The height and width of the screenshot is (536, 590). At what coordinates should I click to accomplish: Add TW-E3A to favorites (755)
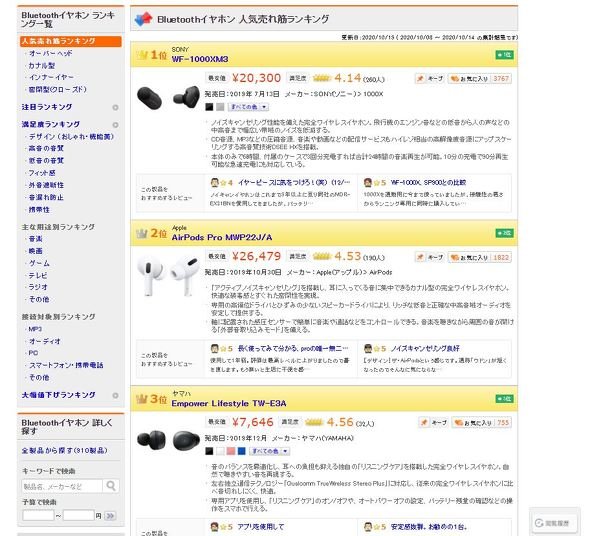(x=482, y=423)
